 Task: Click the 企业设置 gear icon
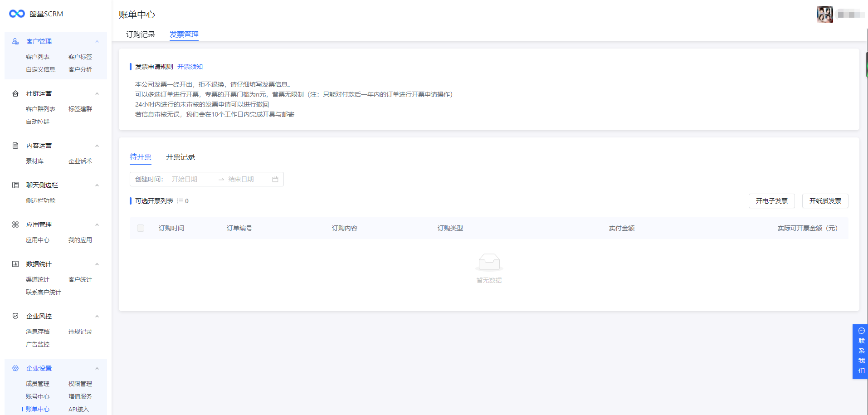[15, 368]
